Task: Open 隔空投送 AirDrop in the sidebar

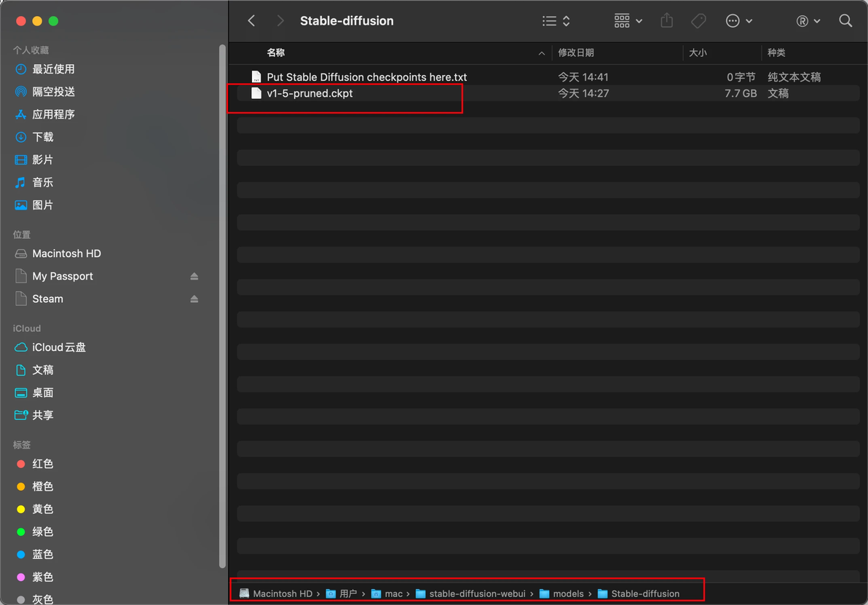Action: click(x=53, y=92)
